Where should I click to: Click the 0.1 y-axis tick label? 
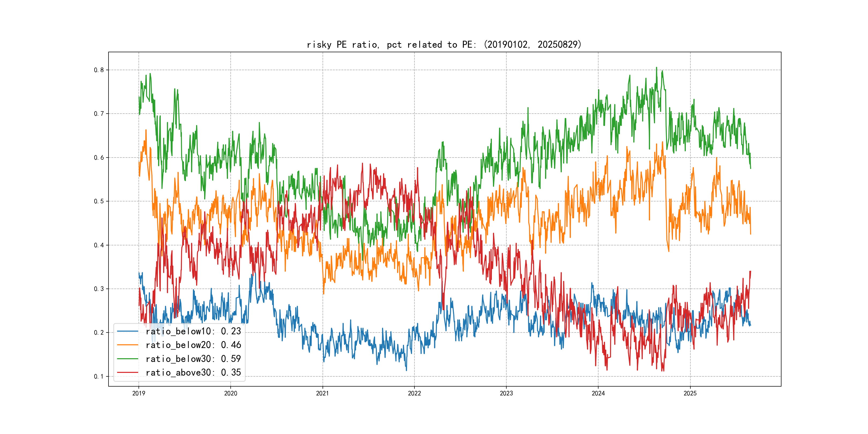click(x=99, y=376)
